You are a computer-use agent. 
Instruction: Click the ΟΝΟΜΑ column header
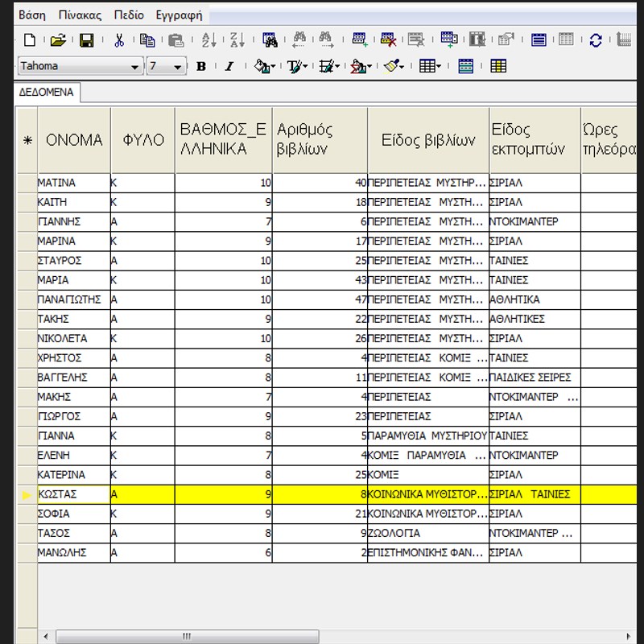point(74,140)
